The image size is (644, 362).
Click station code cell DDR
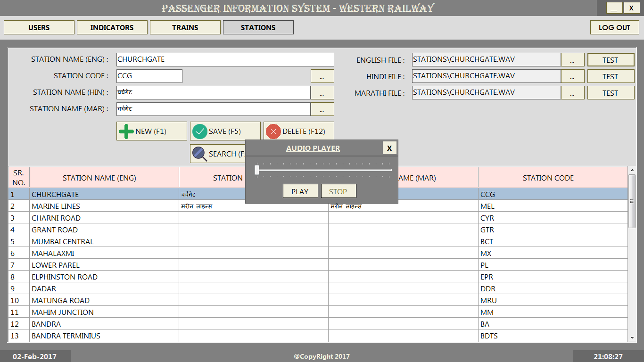pos(553,288)
